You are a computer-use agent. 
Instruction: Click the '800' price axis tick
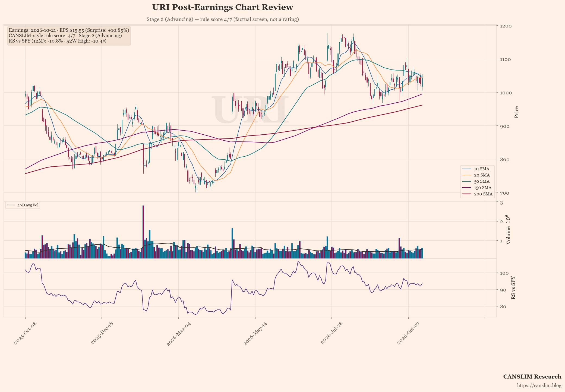[x=504, y=160]
